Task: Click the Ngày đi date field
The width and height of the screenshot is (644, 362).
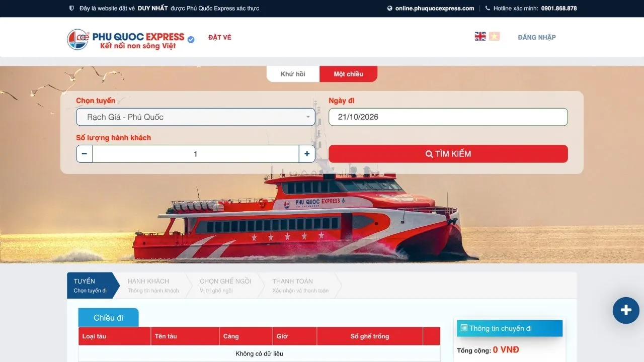Action: click(448, 117)
